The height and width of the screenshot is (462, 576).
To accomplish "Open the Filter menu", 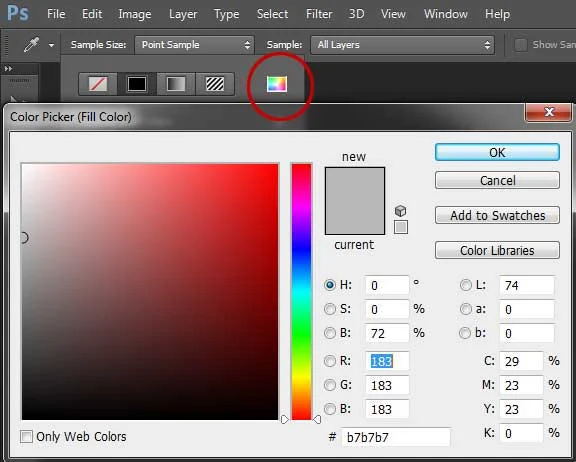I will pos(319,14).
